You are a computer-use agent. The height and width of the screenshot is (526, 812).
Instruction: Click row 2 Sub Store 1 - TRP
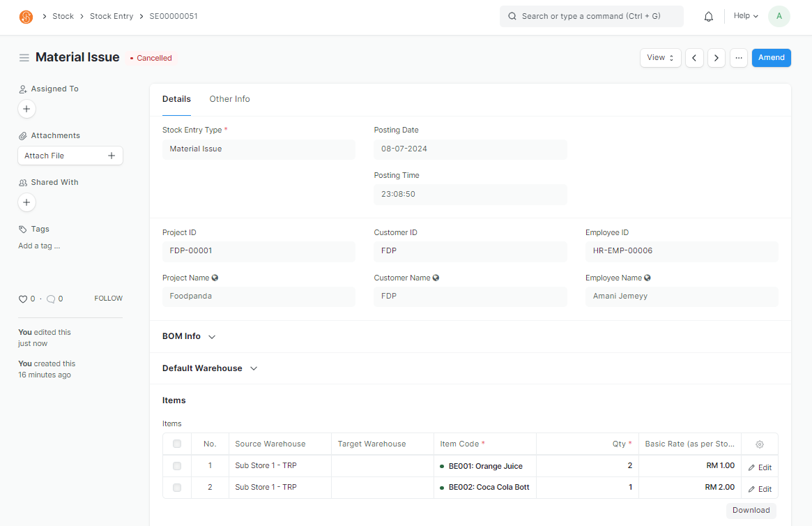click(279, 488)
